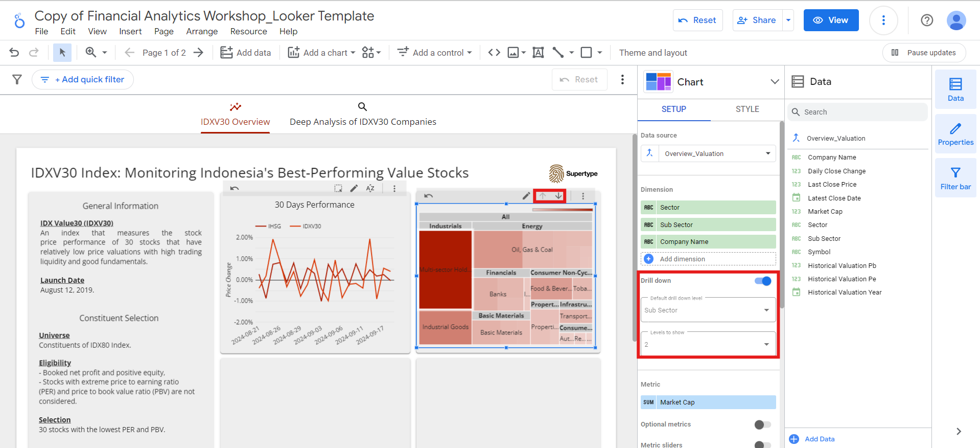Click the Add Data link at bottom
The image size is (980, 448).
click(x=812, y=439)
